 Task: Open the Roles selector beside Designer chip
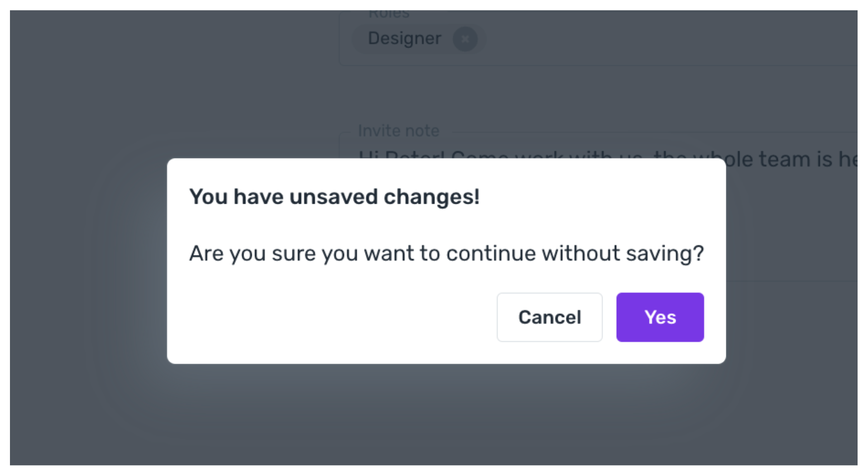pyautogui.click(x=670, y=39)
